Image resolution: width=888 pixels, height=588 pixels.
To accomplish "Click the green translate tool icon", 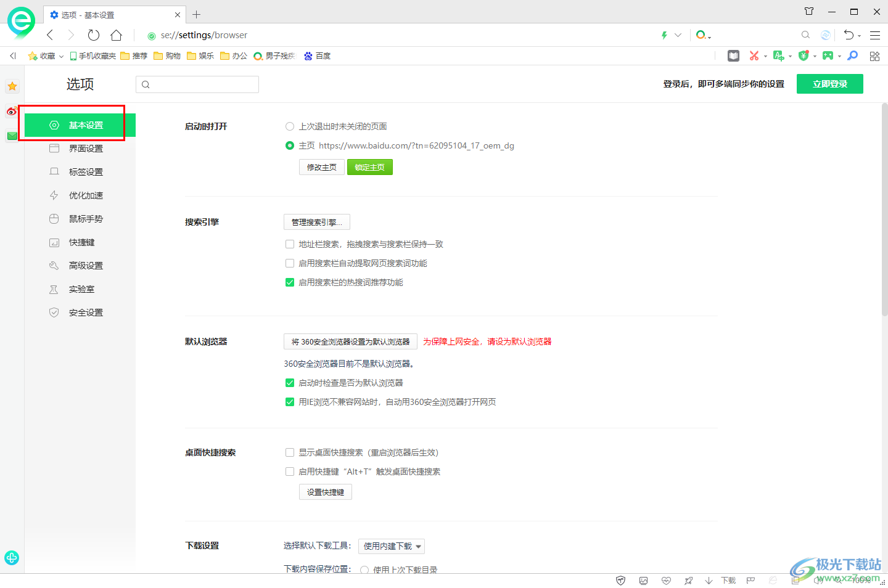I will (x=778, y=56).
